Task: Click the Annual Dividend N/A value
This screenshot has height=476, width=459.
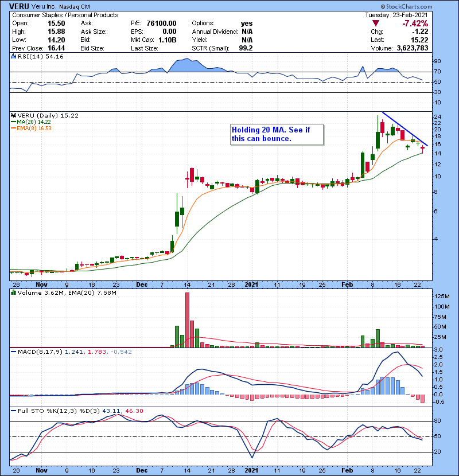Action: [247, 32]
